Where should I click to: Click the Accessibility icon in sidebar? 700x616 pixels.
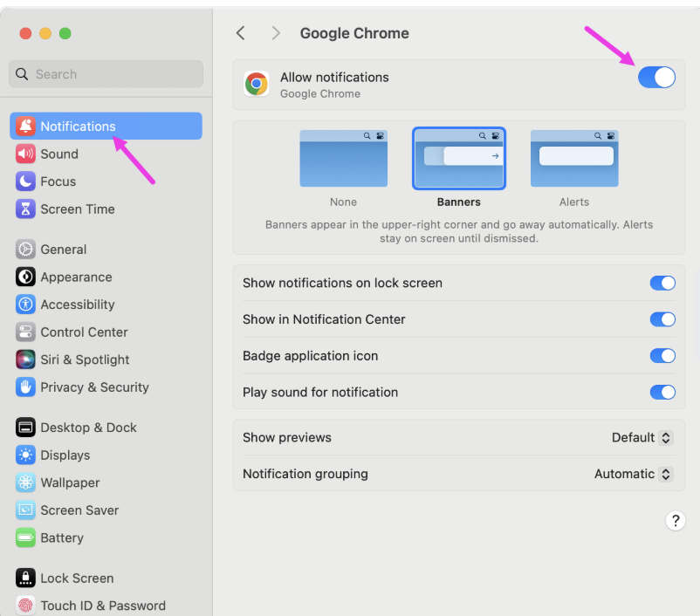click(x=25, y=305)
